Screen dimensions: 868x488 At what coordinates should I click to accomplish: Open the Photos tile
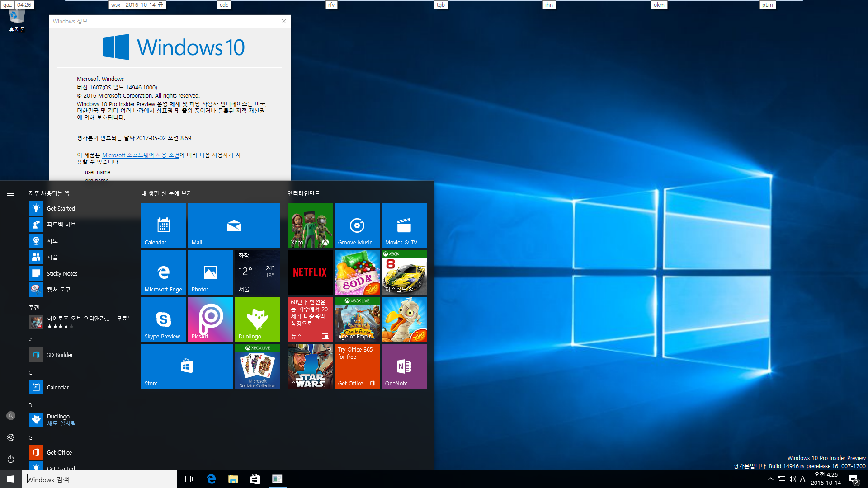pos(210,272)
